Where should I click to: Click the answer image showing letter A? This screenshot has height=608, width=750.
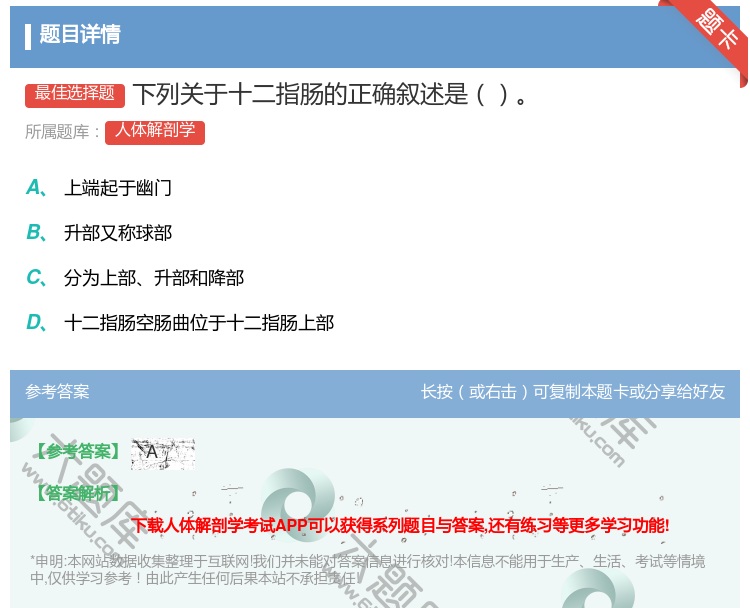(x=163, y=453)
